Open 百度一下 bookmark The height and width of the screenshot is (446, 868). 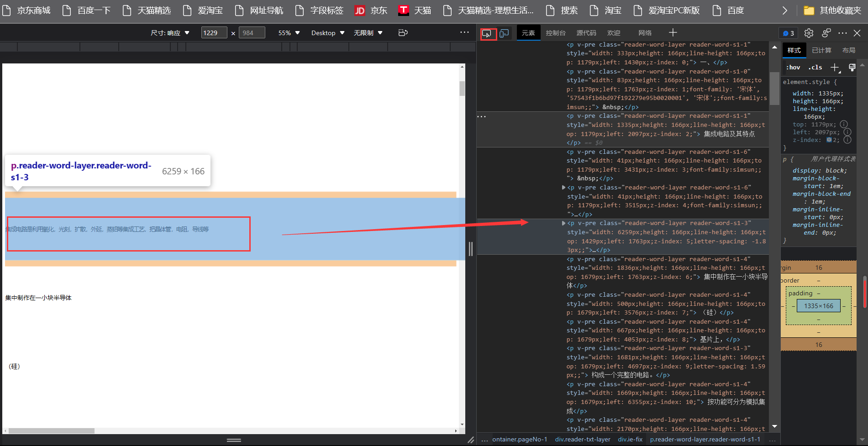(87, 10)
